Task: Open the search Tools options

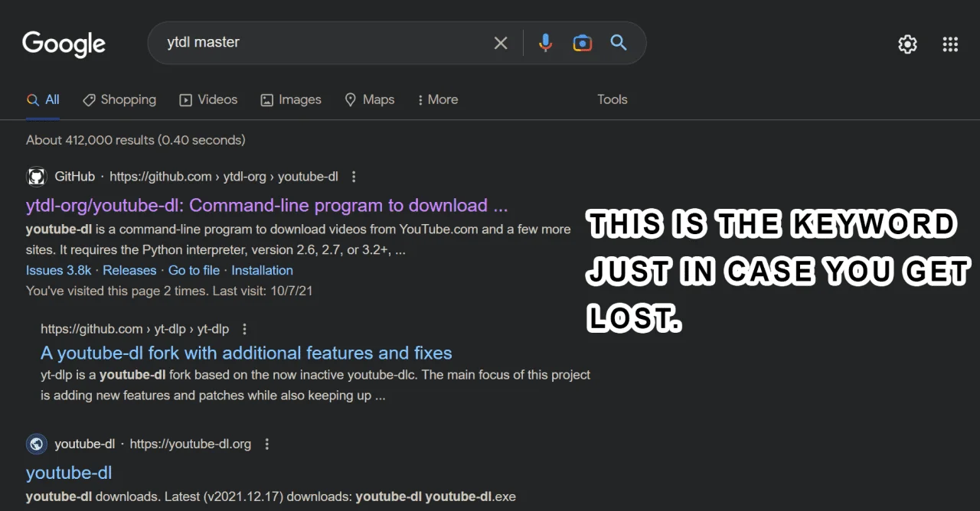Action: pos(612,99)
